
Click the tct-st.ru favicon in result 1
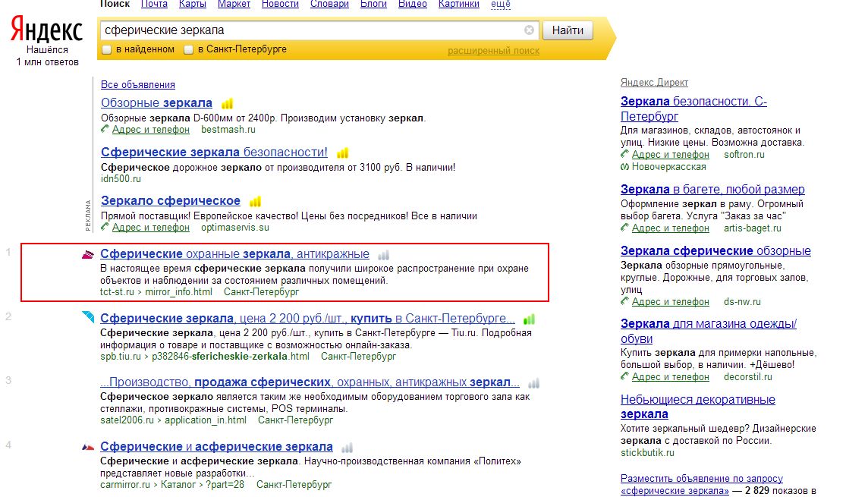pos(88,255)
